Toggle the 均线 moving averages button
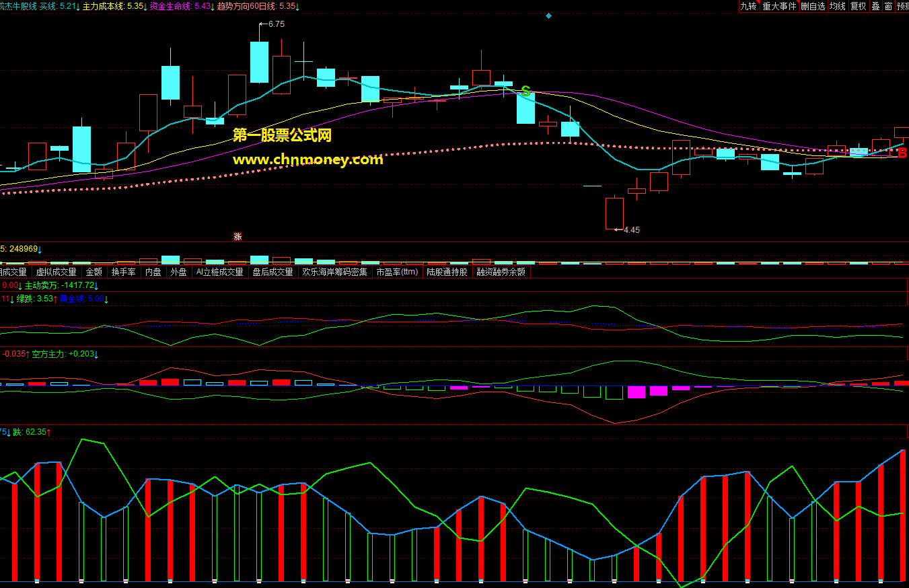The width and height of the screenshot is (909, 588). [x=837, y=6]
